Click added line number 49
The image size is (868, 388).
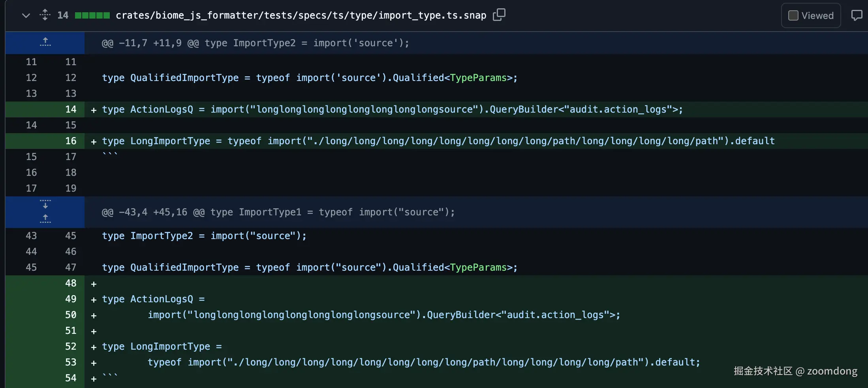pyautogui.click(x=71, y=299)
